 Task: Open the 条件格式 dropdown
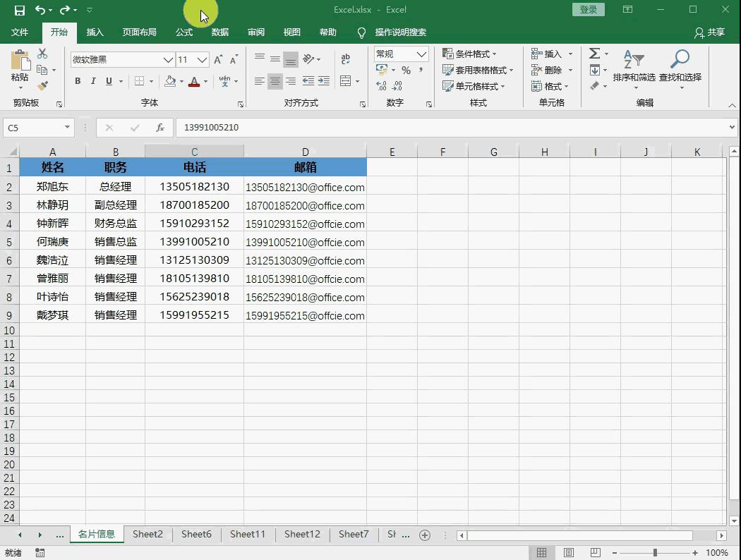coord(470,53)
